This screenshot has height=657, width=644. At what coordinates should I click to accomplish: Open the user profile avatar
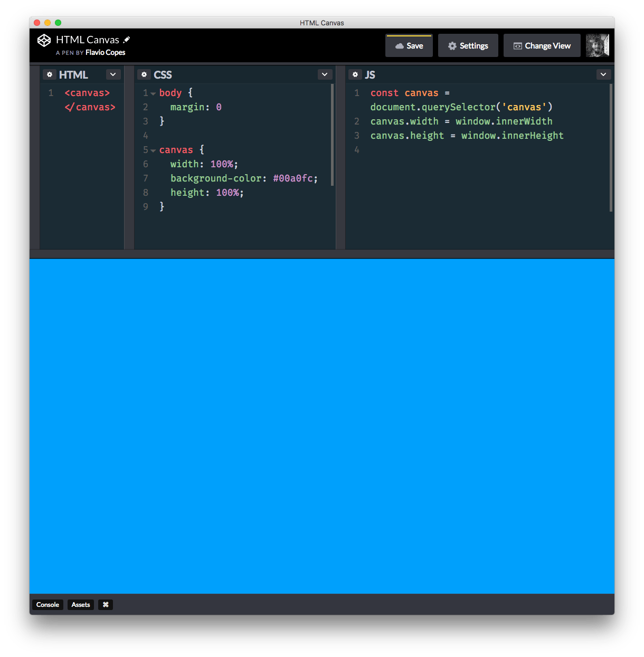tap(597, 45)
